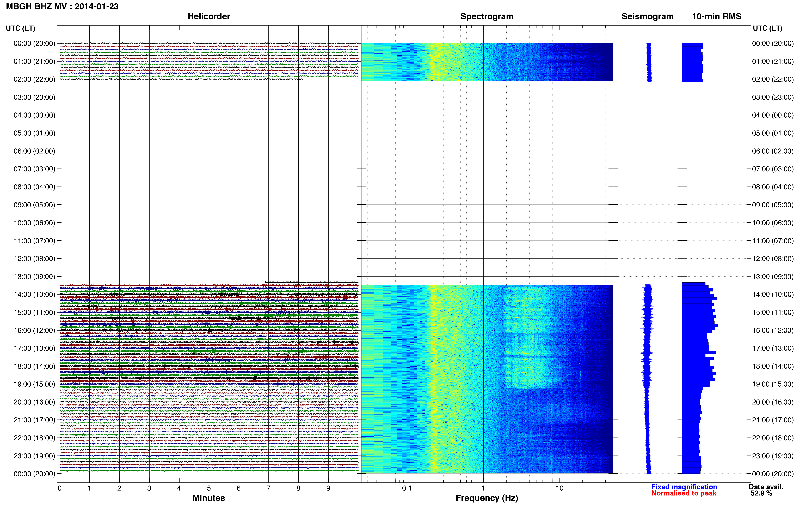Click '05:00 (01:00)' on the Helicorder time axis
This screenshot has height=508, width=812.
(x=34, y=133)
